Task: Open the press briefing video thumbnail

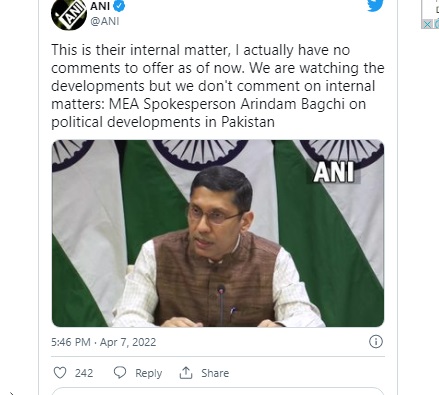Action: point(218,233)
